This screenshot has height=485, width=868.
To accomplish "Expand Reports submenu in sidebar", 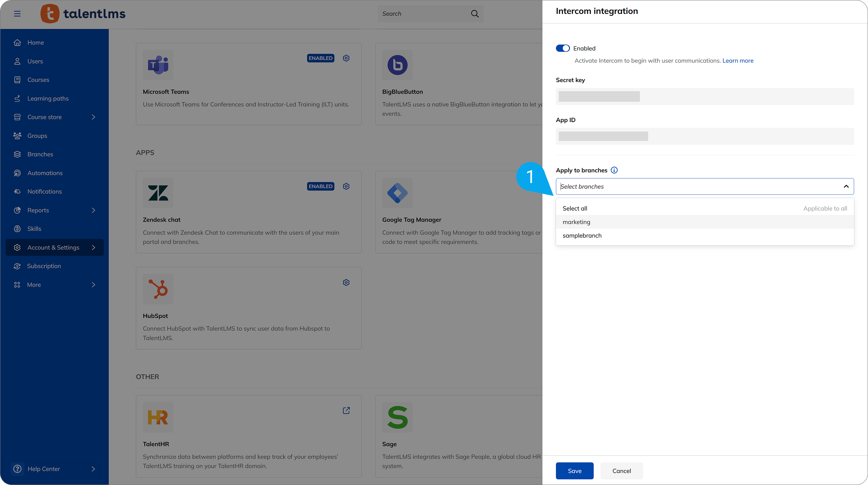I will coord(93,210).
